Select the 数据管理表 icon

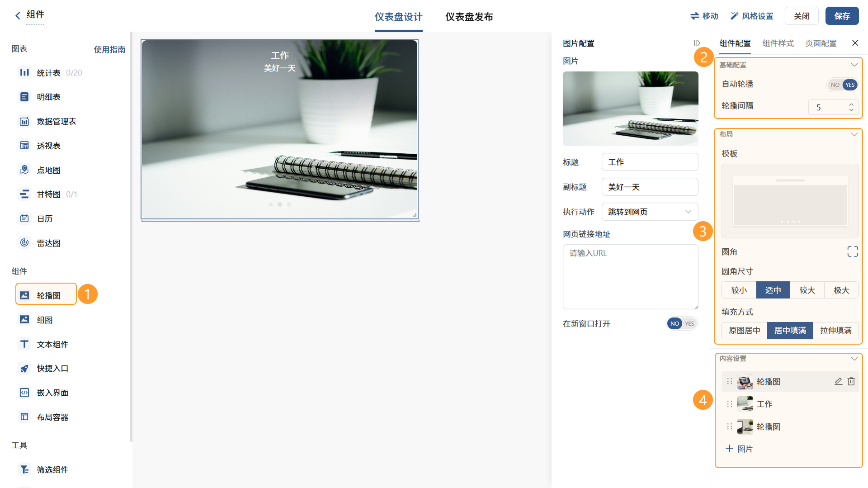(24, 121)
